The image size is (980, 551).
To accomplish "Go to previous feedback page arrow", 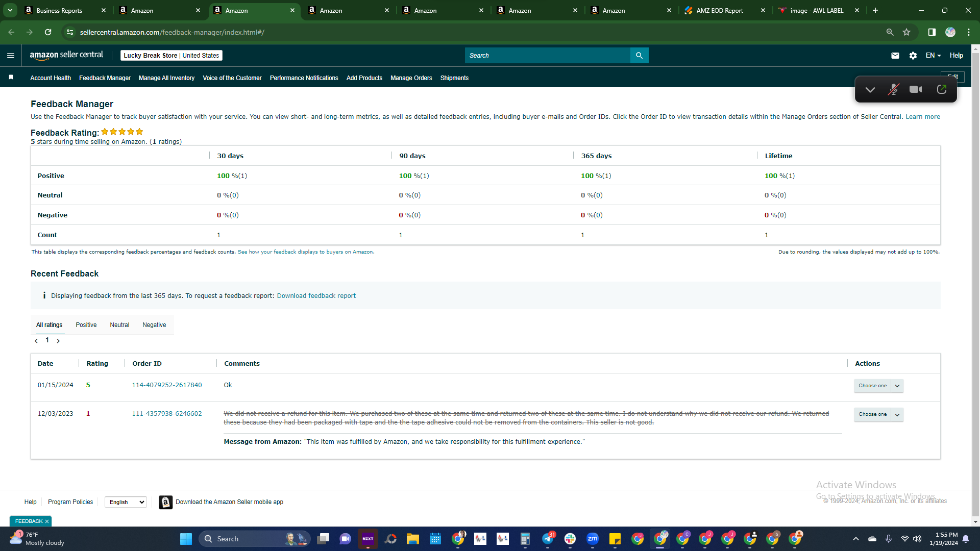I will point(36,341).
